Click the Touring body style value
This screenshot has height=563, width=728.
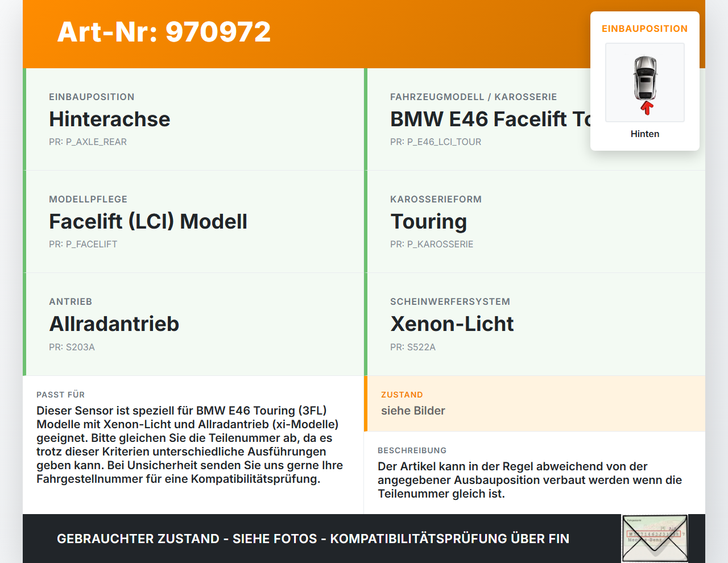pyautogui.click(x=428, y=221)
